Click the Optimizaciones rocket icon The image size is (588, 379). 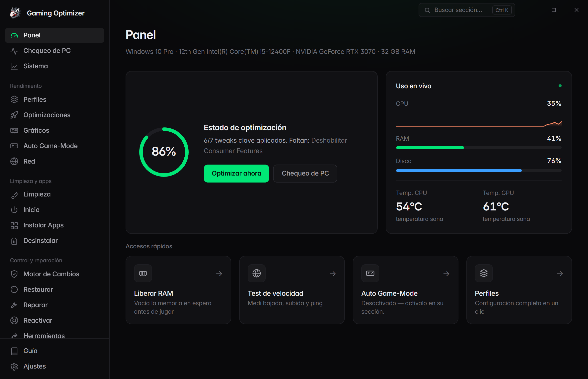pyautogui.click(x=14, y=115)
